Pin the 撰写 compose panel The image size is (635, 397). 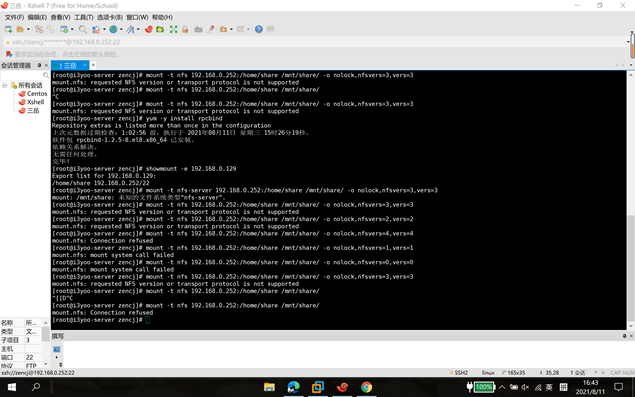tap(624, 336)
